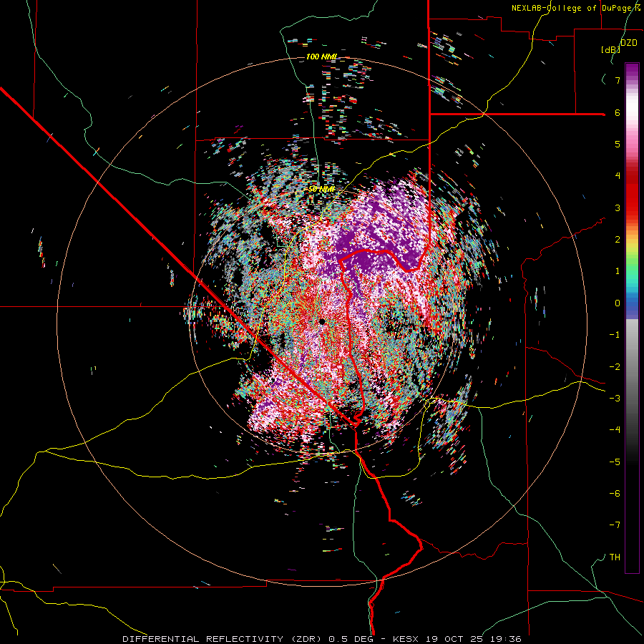Screen dimensions: 644x644
Task: Click the -6 scale tick label
Action: [x=615, y=493]
